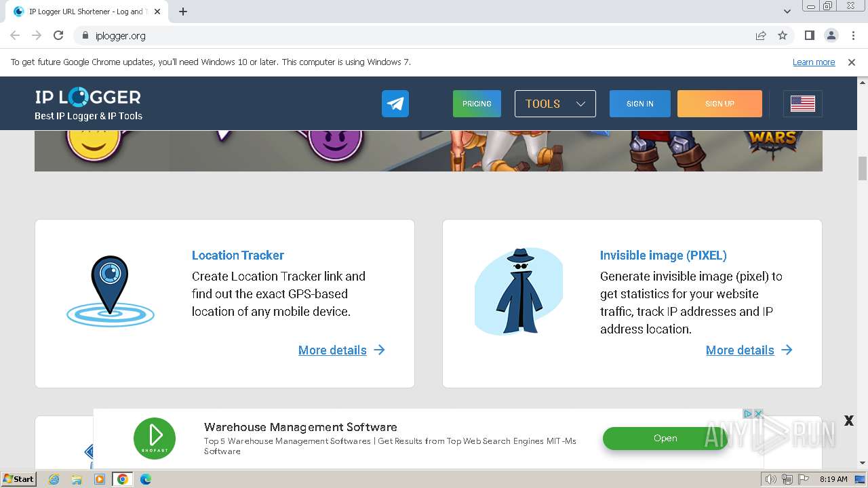
Task: Click the taskbar clock 8:19 AM
Action: pyautogui.click(x=833, y=479)
